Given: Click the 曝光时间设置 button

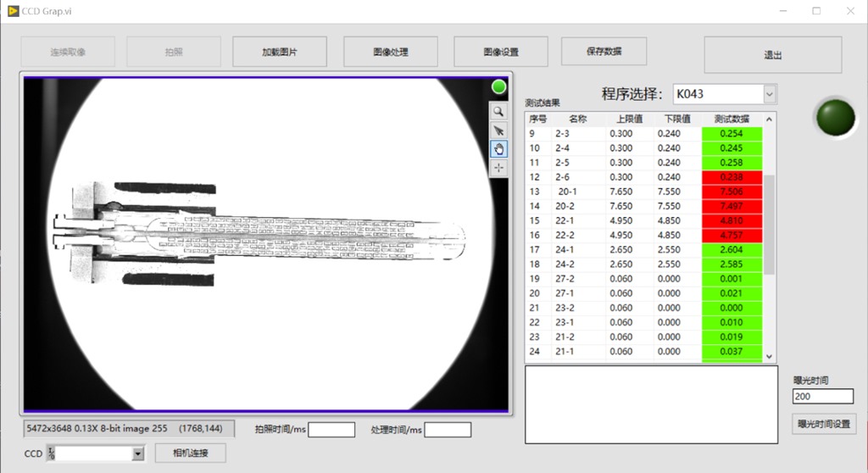Looking at the screenshot, I should 824,425.
